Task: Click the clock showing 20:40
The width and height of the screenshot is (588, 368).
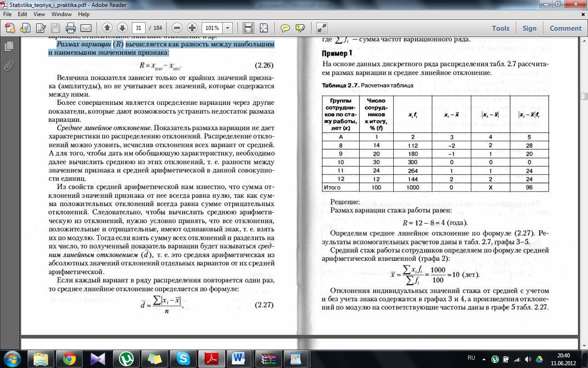Action: (x=564, y=355)
